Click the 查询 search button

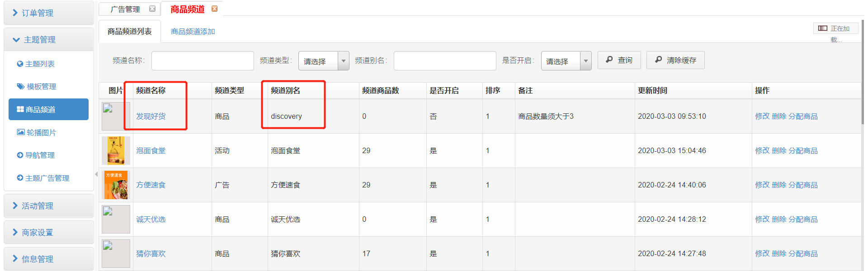(619, 60)
